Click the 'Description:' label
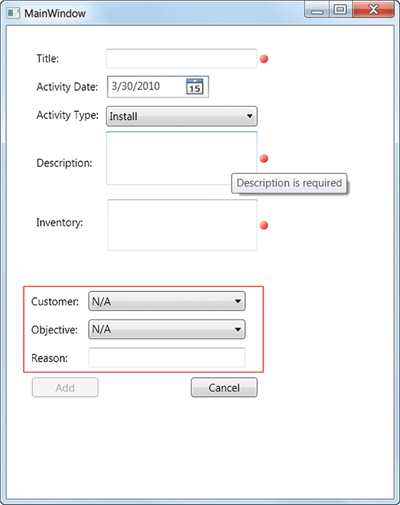Image resolution: width=400 pixels, height=505 pixels. [x=64, y=163]
